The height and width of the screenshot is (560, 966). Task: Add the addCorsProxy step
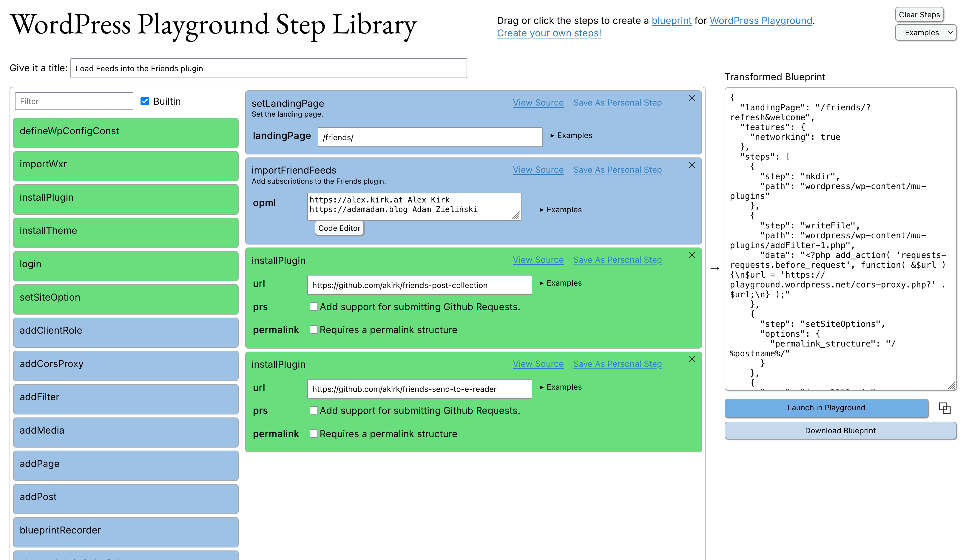[x=126, y=366]
